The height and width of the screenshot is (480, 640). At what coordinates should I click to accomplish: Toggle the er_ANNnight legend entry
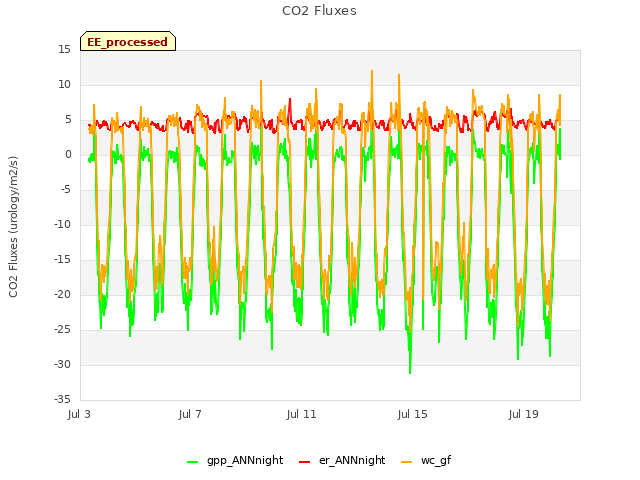coord(342,460)
